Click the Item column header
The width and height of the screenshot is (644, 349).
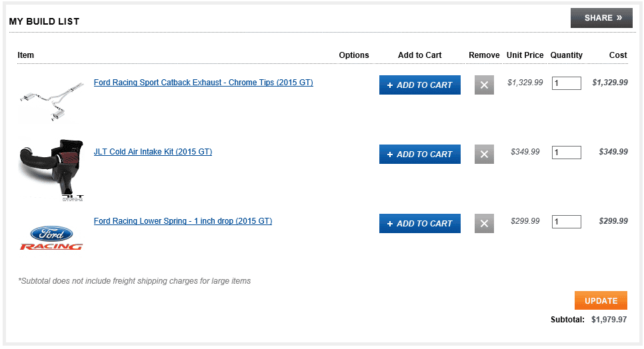[25, 55]
